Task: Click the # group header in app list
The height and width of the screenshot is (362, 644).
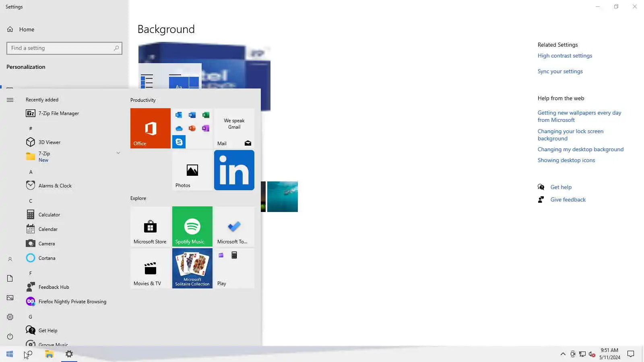Action: [x=31, y=129]
